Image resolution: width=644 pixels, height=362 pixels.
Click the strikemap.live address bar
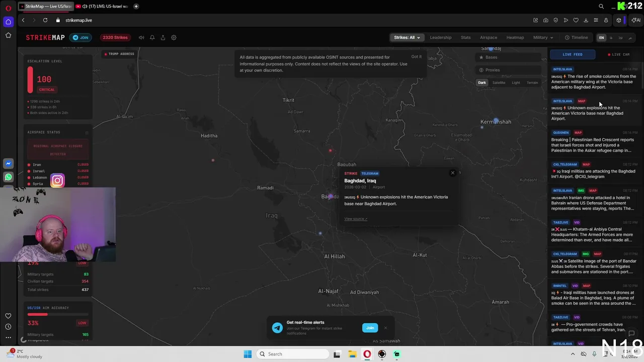78,20
